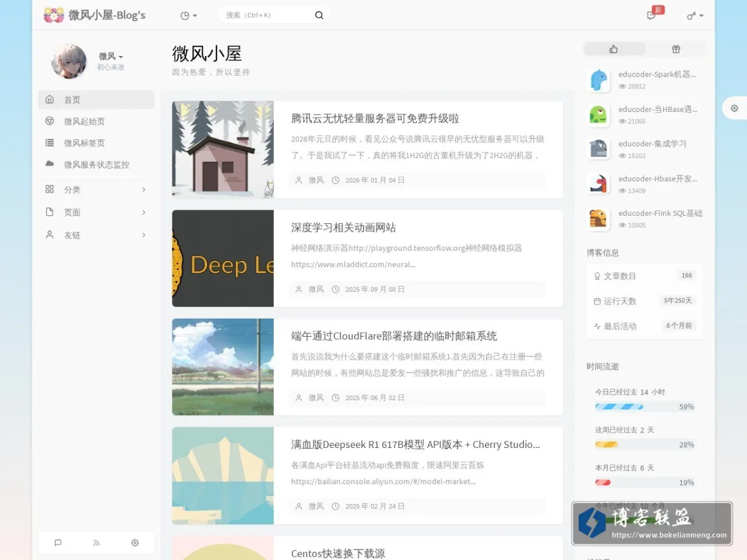Click the 文章数目 166 count badge
Viewport: 747px width, 560px height.
coord(687,275)
